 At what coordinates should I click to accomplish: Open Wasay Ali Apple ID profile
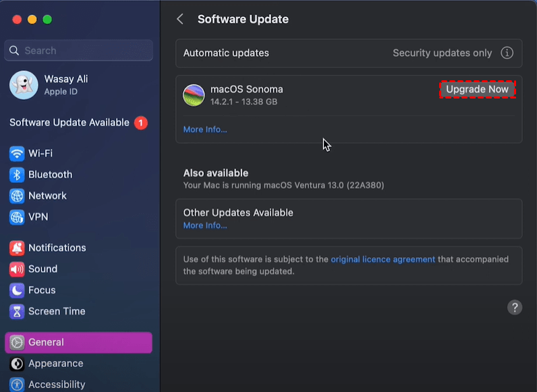tap(65, 84)
